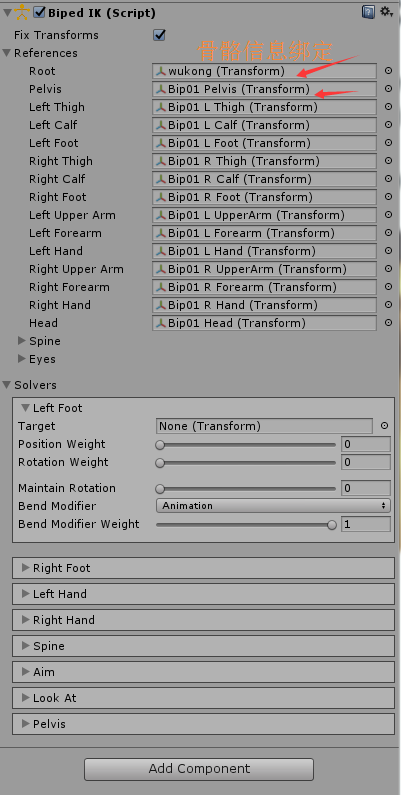Expand the Eyes references foldout
The height and width of the screenshot is (795, 401).
pos(22,359)
